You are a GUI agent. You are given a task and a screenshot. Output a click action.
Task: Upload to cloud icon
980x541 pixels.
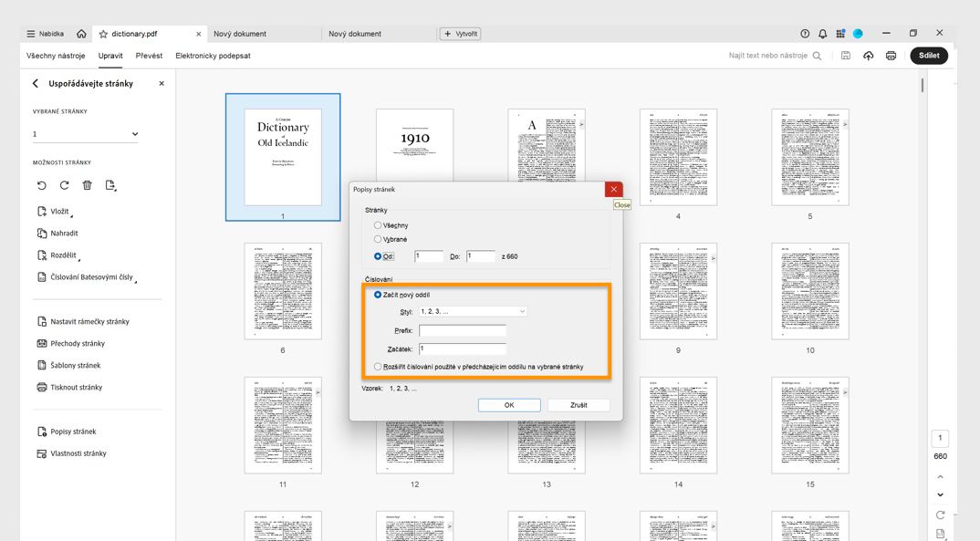pyautogui.click(x=868, y=56)
